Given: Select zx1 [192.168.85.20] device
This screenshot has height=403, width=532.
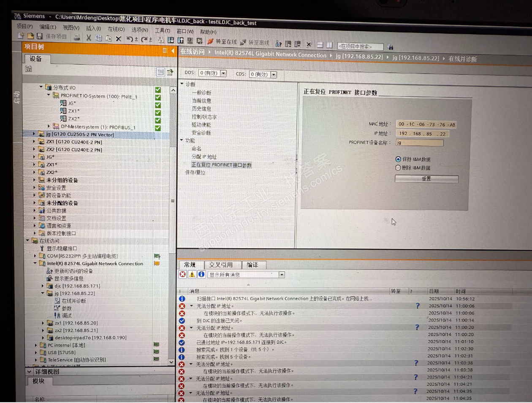Looking at the screenshot, I should [x=76, y=323].
